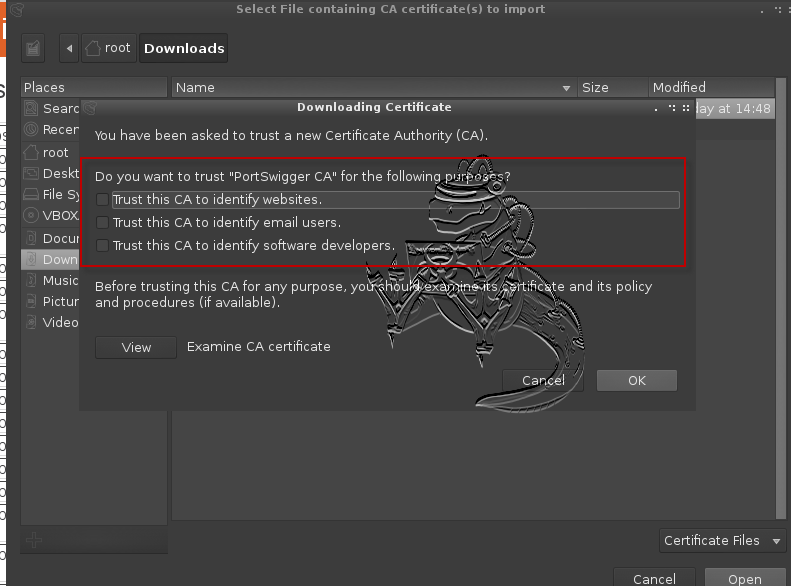Check trust CA to identify email users
Image resolution: width=791 pixels, height=586 pixels.
point(102,222)
